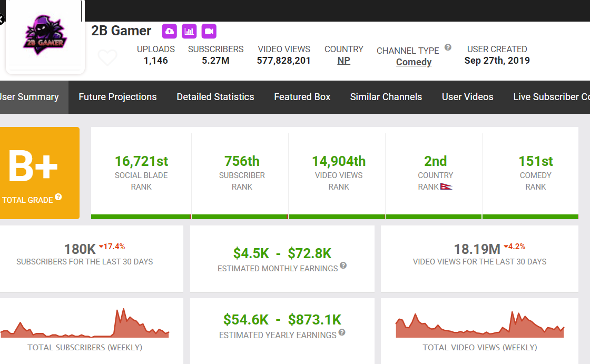Click the purple video camera icon
Viewport: 590px width, 364px height.
tap(209, 31)
